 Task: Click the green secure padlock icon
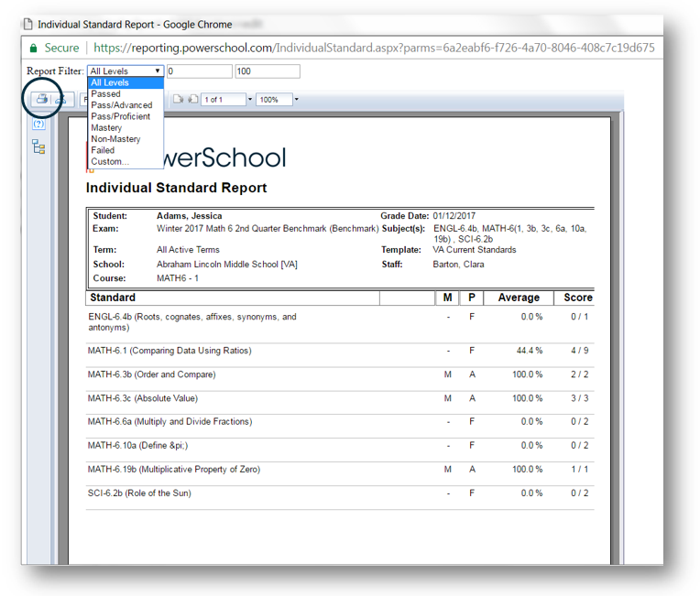pyautogui.click(x=33, y=48)
